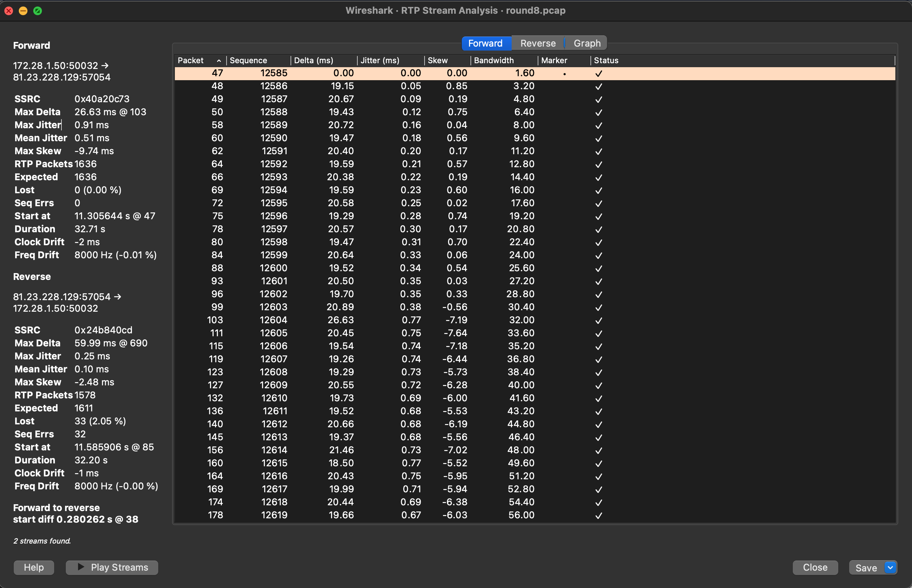The image size is (912, 588).
Task: Click the status checkmark for packet 48
Action: pyautogui.click(x=598, y=87)
